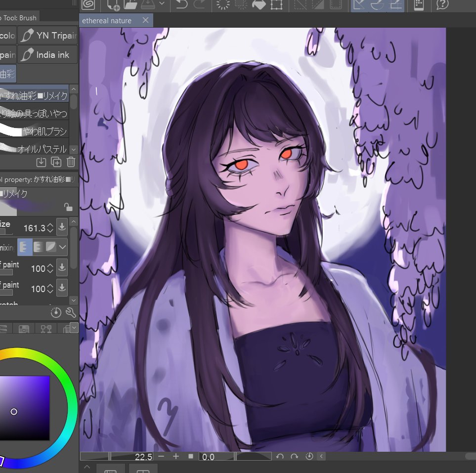Open amount of paint dynamics button
Image resolution: width=476 pixels, height=473 pixels.
point(62,267)
